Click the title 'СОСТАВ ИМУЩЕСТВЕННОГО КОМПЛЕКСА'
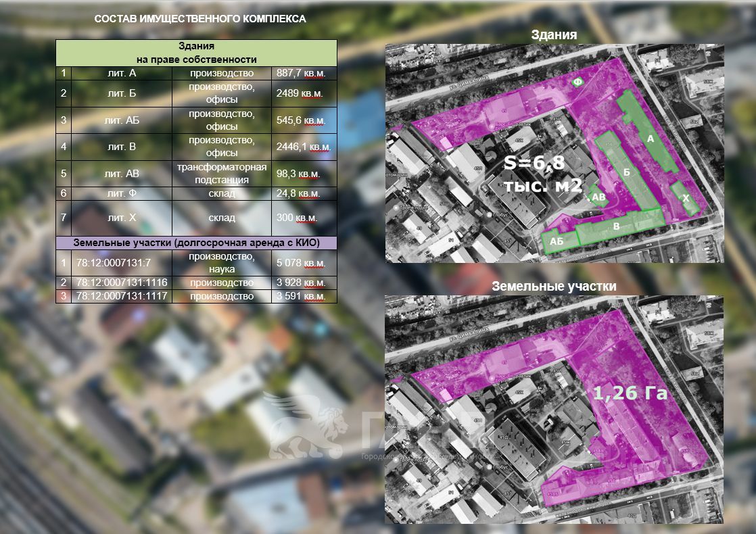Image resolution: width=756 pixels, height=534 pixels. (199, 19)
